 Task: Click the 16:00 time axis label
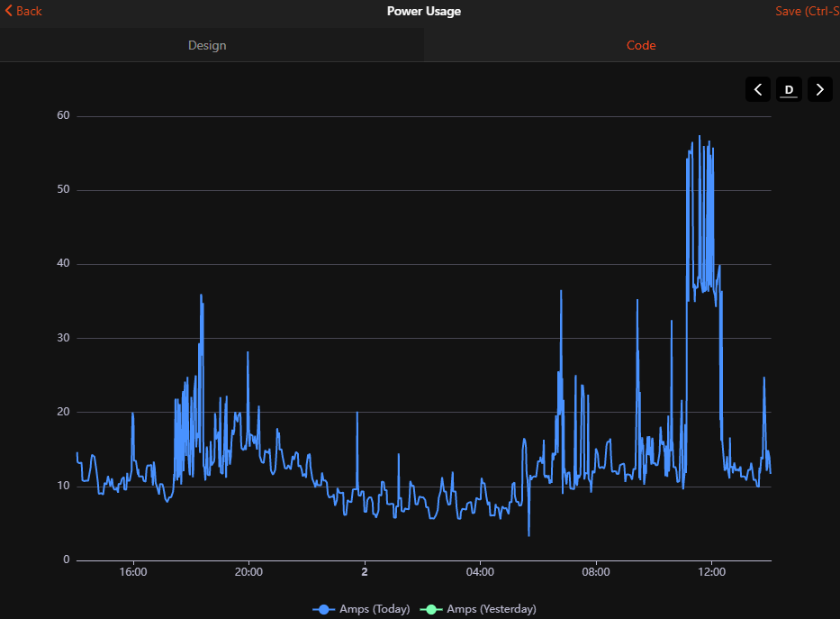(x=133, y=572)
